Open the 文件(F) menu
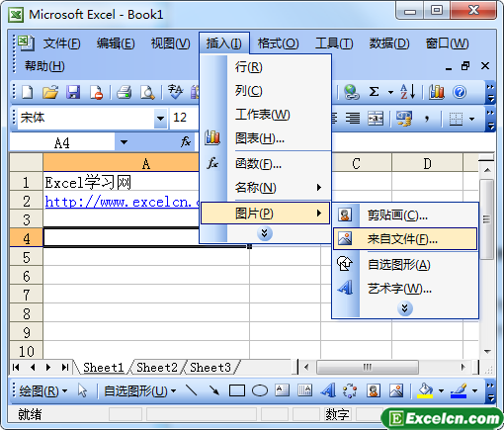The image size is (504, 430). tap(61, 43)
